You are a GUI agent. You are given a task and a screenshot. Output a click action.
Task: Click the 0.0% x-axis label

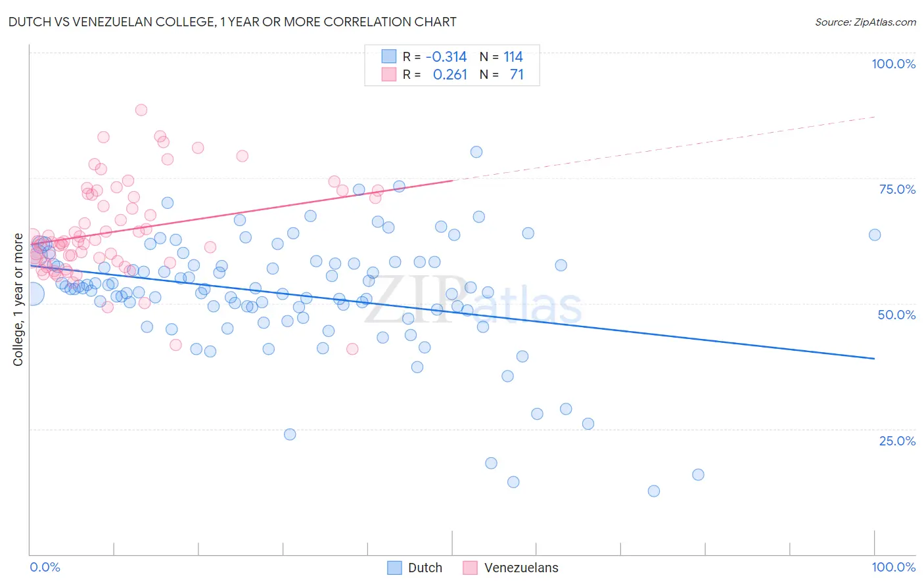(x=45, y=567)
